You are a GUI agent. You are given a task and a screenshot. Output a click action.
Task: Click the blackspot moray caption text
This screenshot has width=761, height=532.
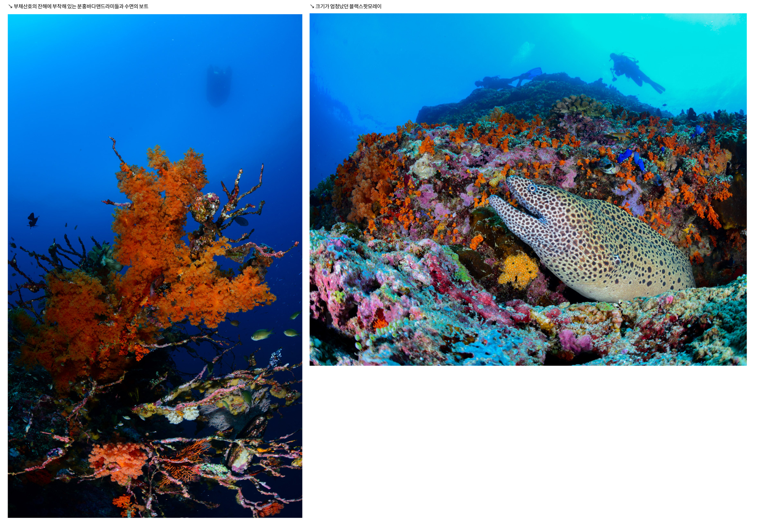[x=348, y=6]
